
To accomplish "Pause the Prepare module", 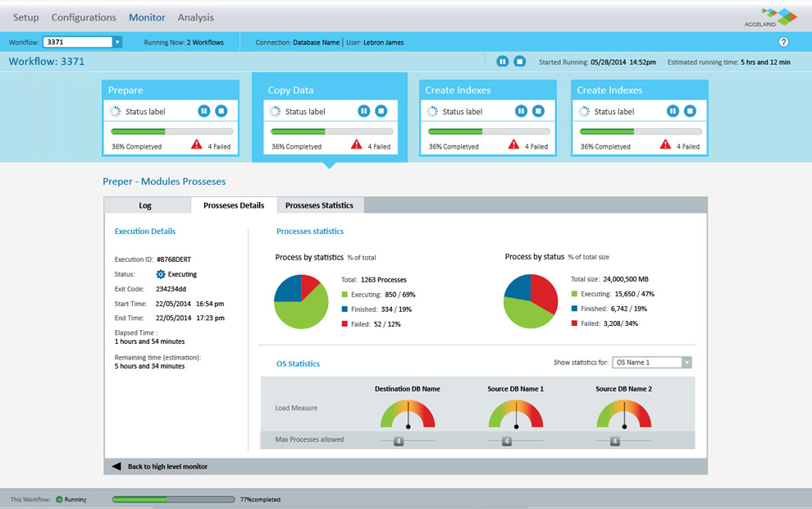I will (203, 110).
